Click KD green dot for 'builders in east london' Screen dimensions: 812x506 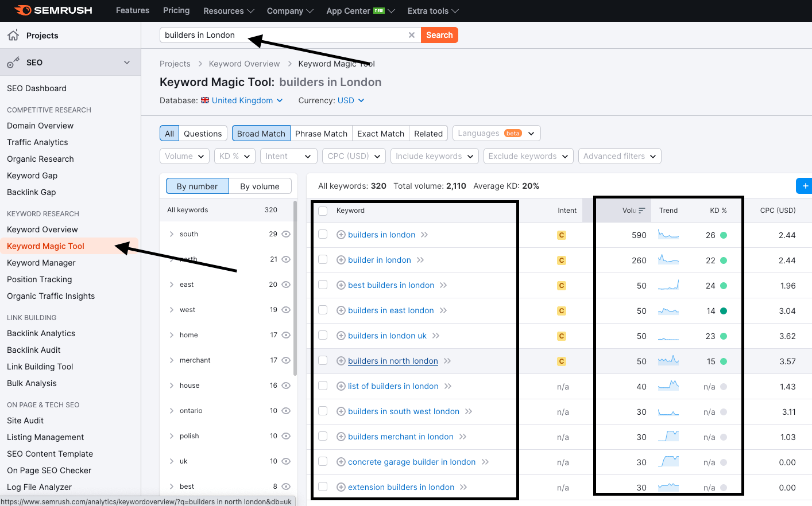tap(724, 311)
